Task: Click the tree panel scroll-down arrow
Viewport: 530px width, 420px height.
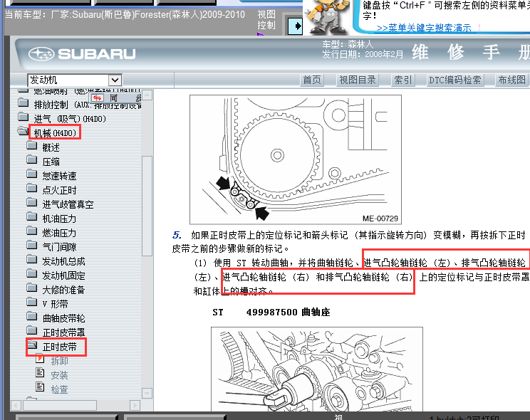Action: pyautogui.click(x=147, y=394)
